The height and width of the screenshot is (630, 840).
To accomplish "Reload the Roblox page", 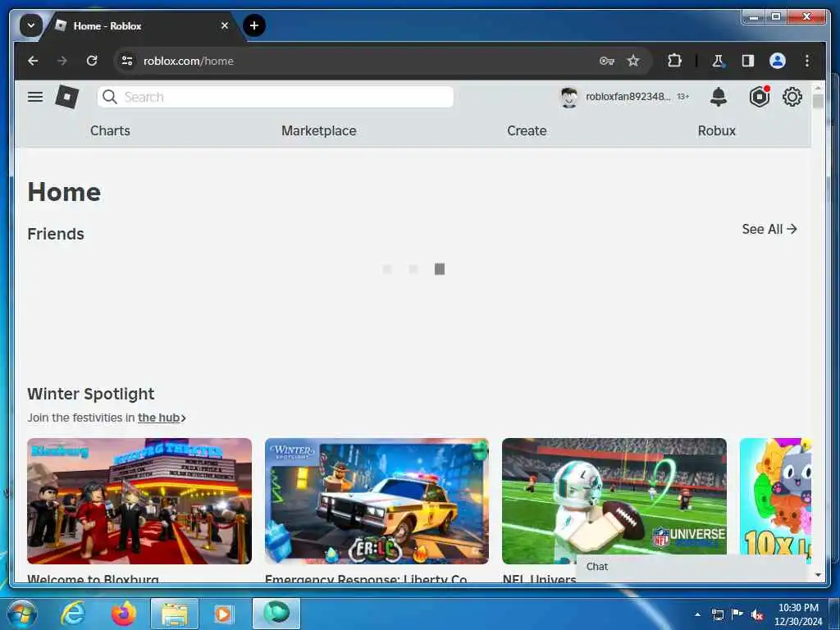I will (92, 61).
